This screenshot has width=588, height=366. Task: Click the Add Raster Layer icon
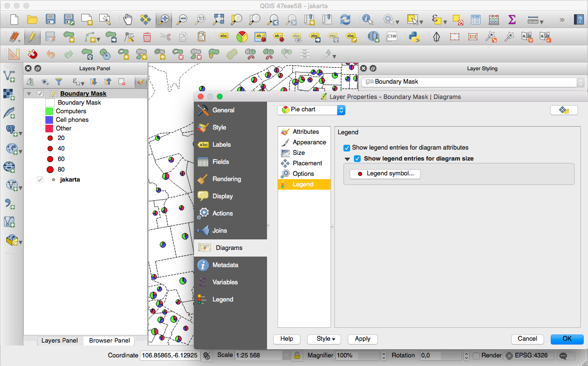click(9, 94)
